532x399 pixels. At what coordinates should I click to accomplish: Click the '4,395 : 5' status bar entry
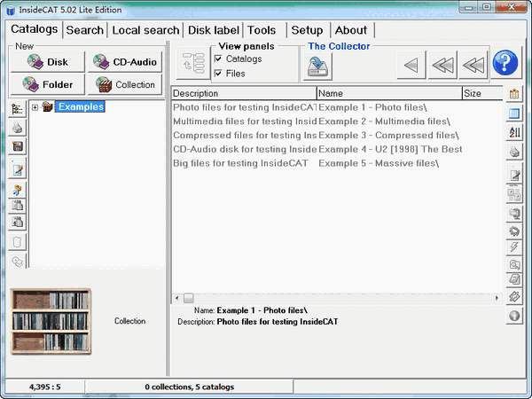45,387
